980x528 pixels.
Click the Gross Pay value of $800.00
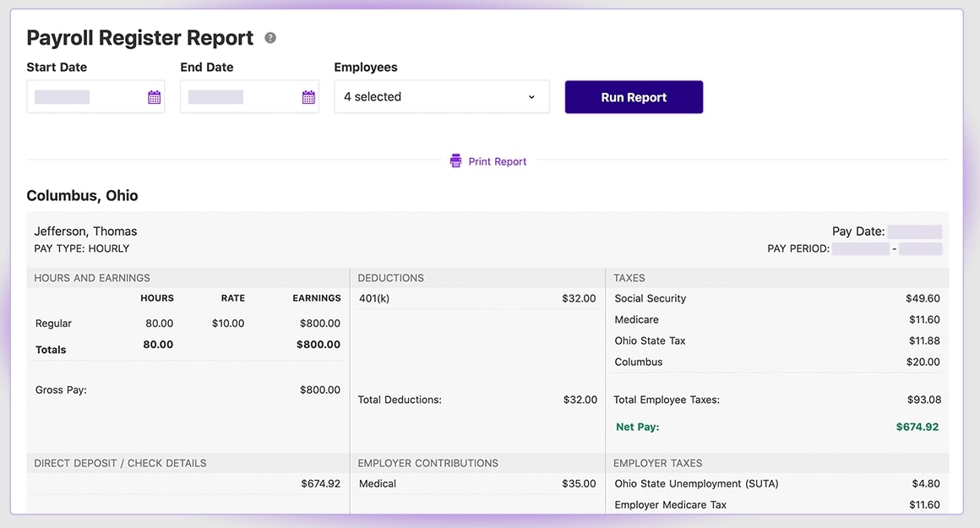tap(320, 389)
